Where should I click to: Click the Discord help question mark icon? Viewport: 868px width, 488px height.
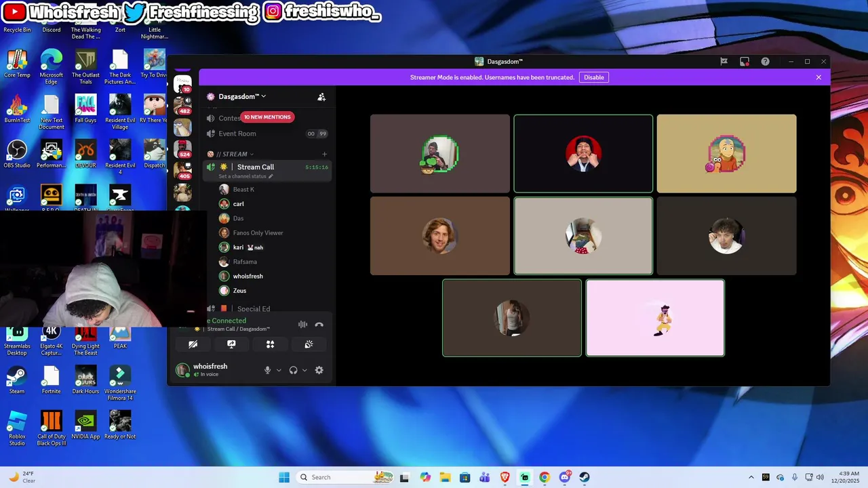pos(765,62)
